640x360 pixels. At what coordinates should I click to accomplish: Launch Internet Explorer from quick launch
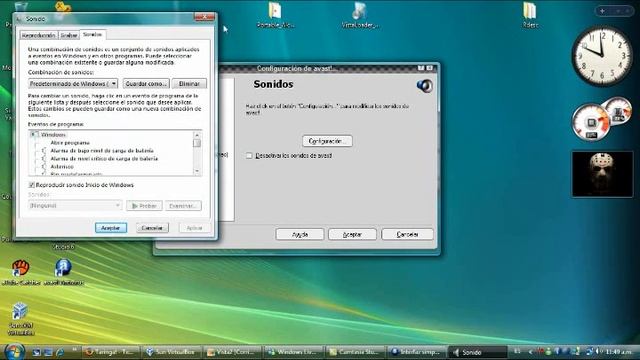point(60,352)
